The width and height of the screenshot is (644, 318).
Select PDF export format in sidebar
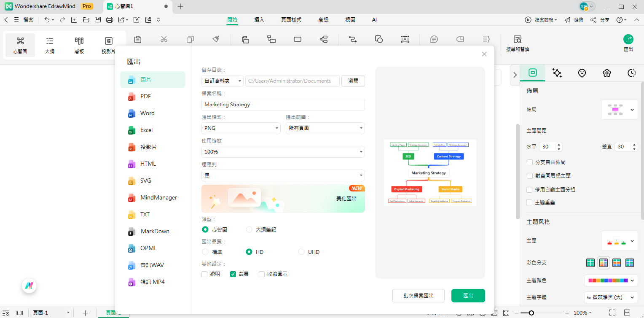[x=145, y=97]
